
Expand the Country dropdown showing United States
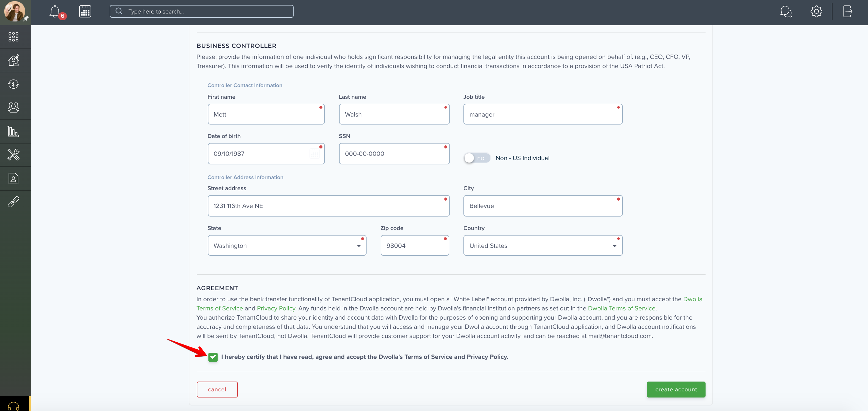[543, 245]
